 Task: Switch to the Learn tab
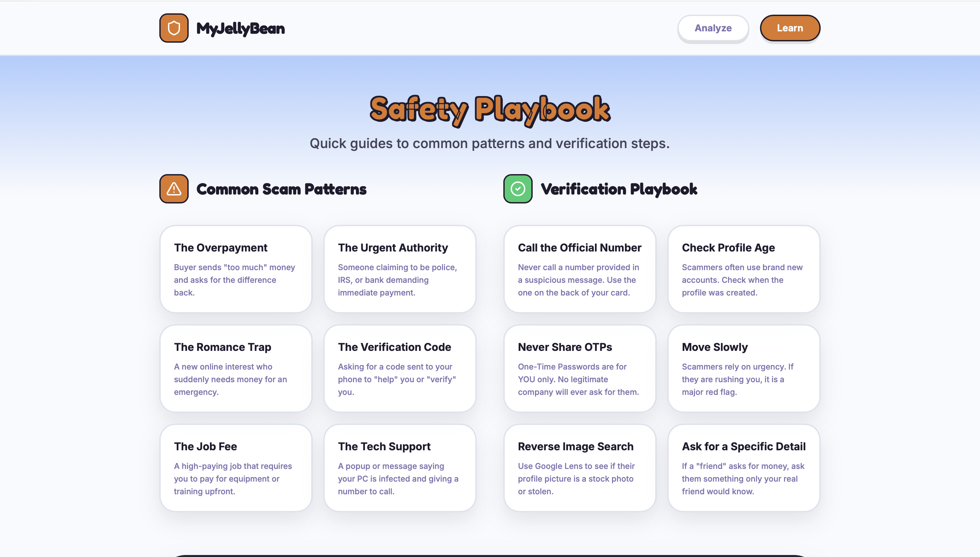coord(790,28)
